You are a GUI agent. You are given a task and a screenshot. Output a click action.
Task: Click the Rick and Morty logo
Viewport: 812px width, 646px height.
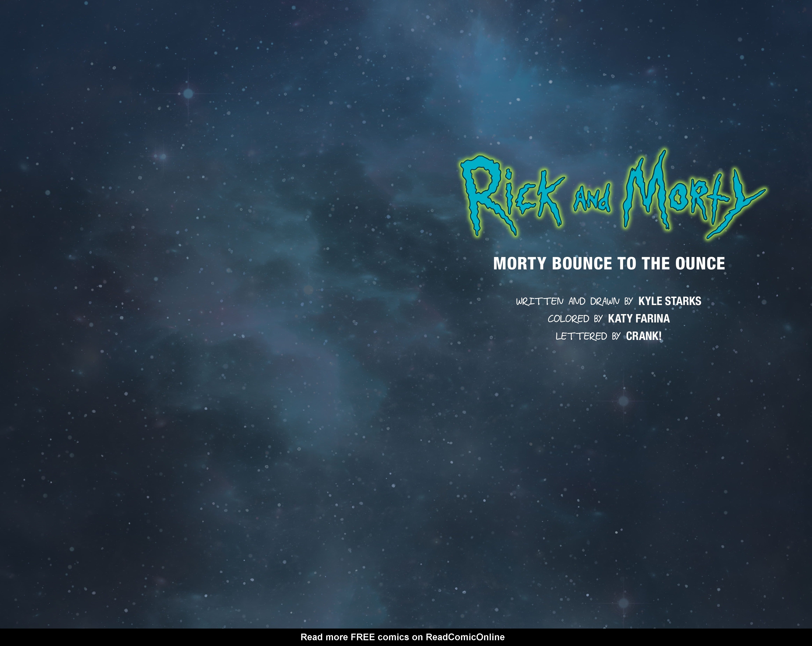click(613, 195)
